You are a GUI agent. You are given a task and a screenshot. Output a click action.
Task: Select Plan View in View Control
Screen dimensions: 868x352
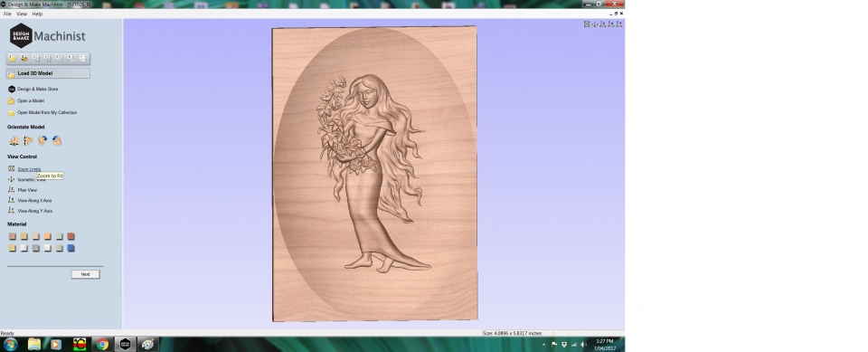[23, 190]
